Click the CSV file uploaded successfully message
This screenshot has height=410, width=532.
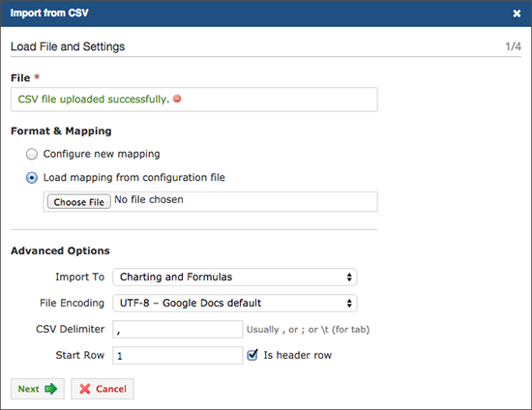coord(93,99)
